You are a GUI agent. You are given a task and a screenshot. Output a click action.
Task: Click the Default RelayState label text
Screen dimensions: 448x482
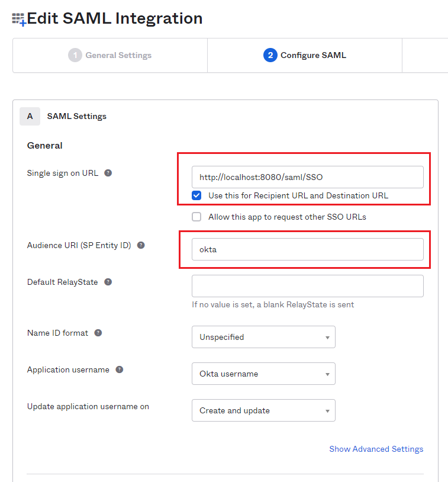click(x=62, y=282)
